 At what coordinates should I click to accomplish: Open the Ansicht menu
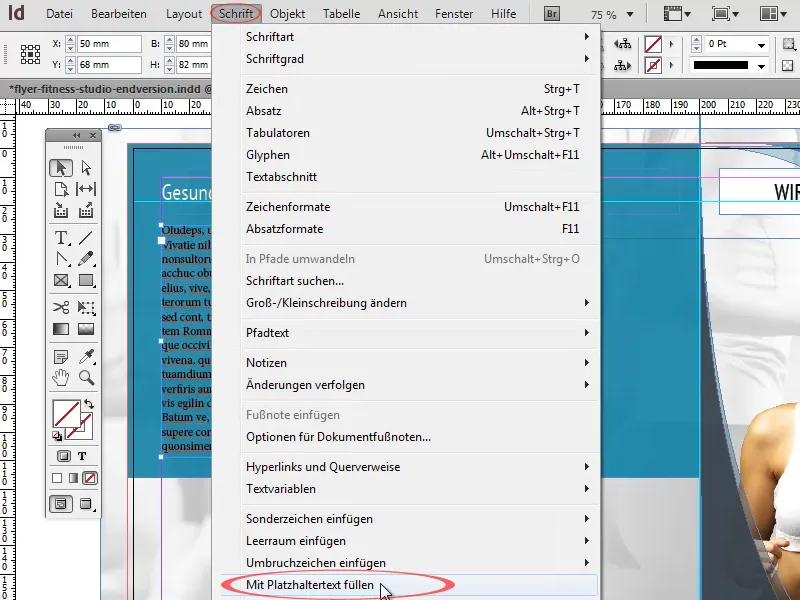(398, 14)
